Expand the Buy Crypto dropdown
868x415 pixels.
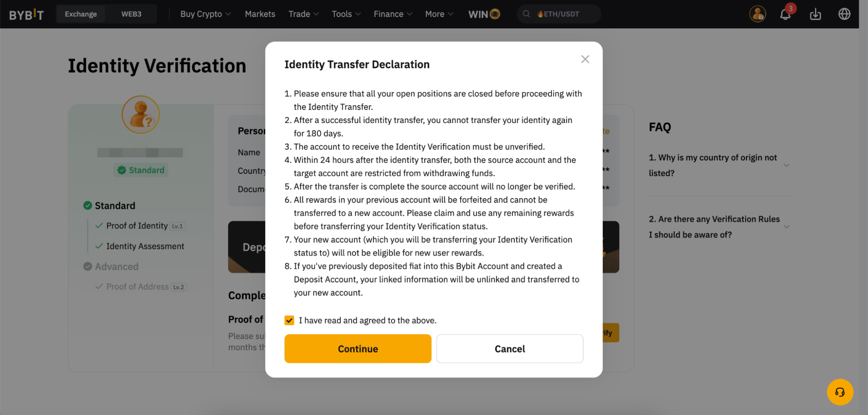(205, 14)
